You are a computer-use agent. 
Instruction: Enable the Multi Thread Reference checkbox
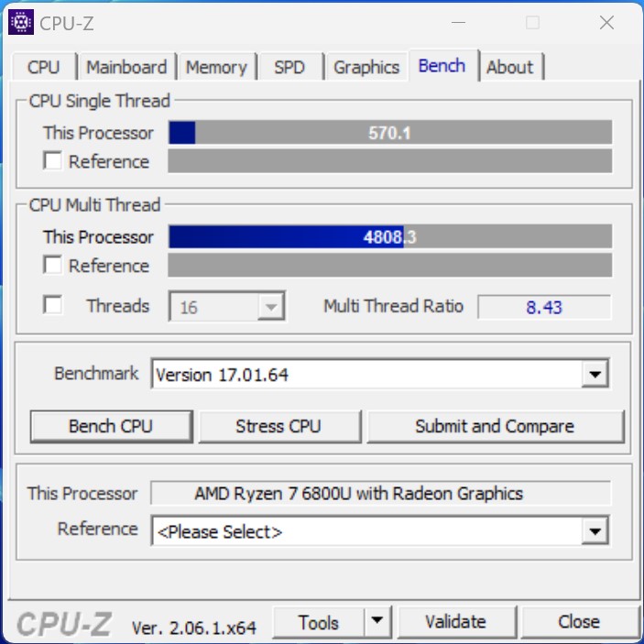52,265
